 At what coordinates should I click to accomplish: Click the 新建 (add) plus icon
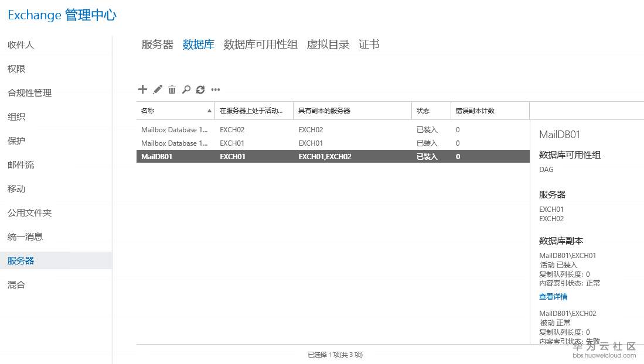(142, 90)
